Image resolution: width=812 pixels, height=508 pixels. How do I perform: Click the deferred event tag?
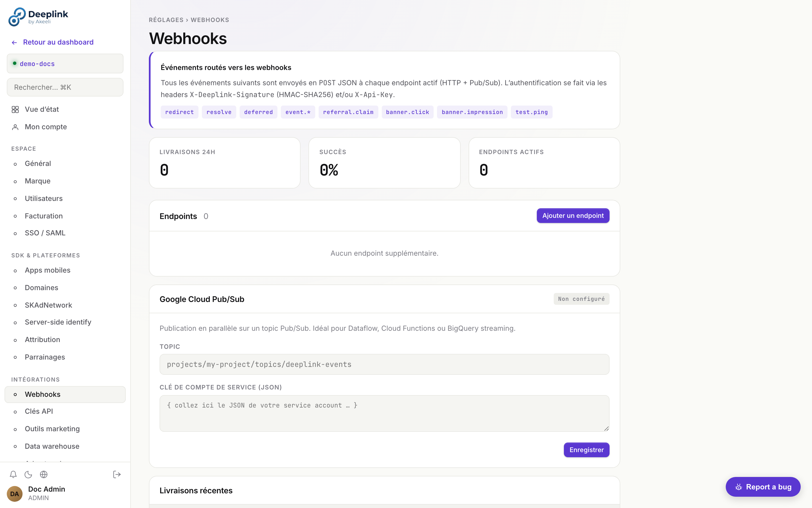tap(258, 112)
